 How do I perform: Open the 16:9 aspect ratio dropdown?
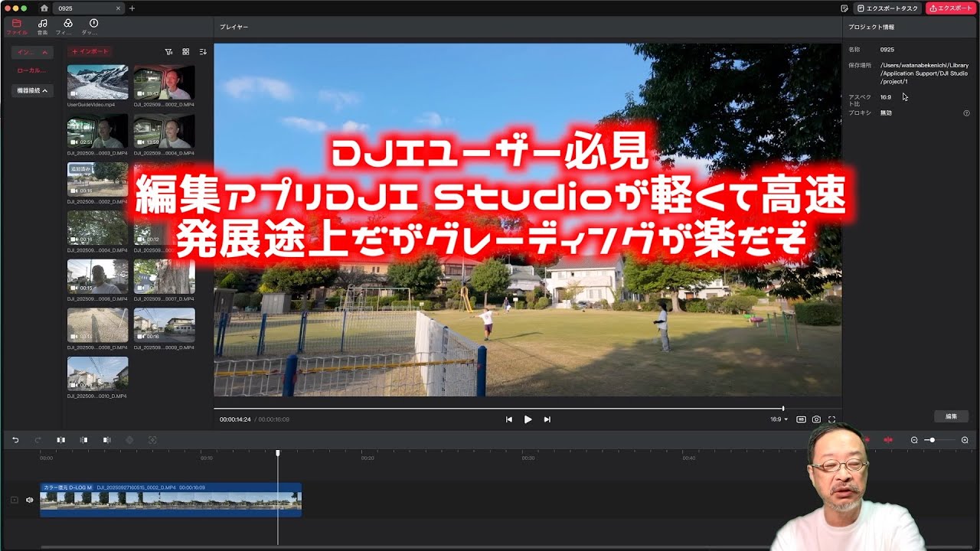(x=779, y=419)
